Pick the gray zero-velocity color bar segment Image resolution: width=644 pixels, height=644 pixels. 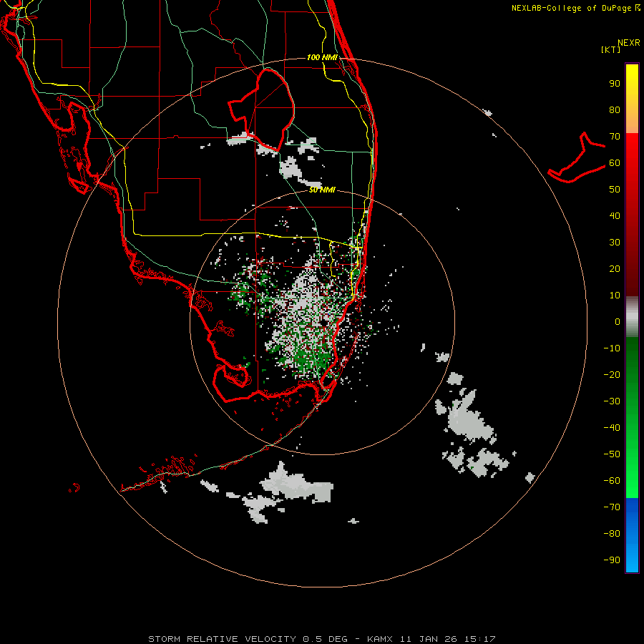click(x=632, y=317)
